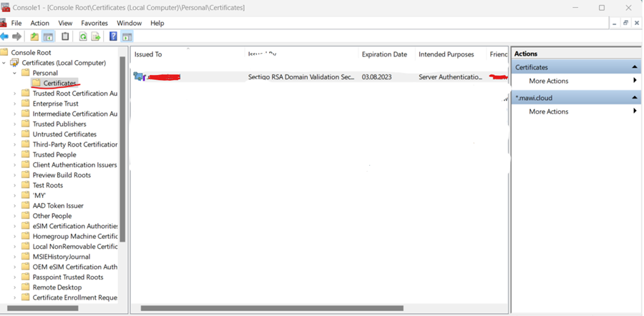This screenshot has height=316, width=644.
Task: Click the Up One Level folder icon
Action: click(x=34, y=36)
